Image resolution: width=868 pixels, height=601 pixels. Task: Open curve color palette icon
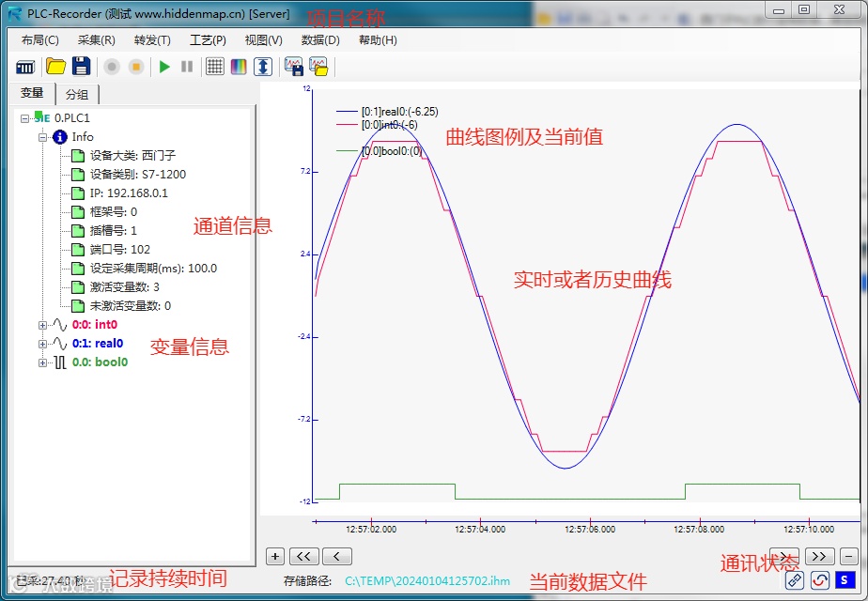pyautogui.click(x=239, y=67)
